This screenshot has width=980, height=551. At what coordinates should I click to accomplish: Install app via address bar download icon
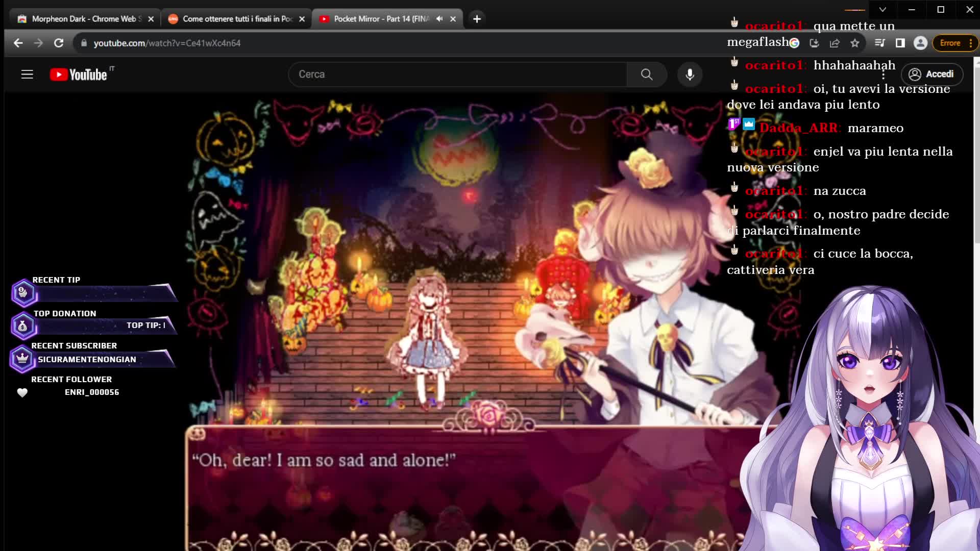pyautogui.click(x=814, y=43)
